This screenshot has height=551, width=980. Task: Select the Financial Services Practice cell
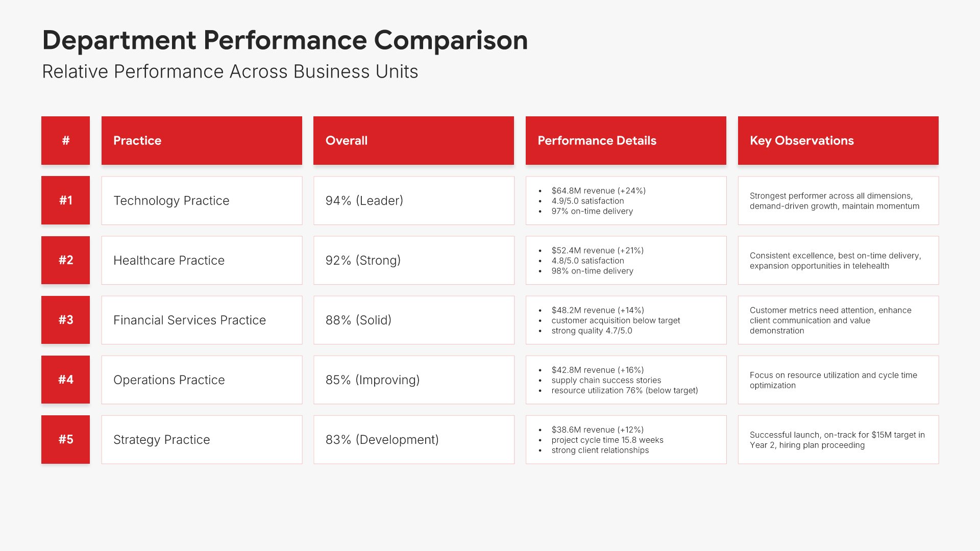coord(202,320)
